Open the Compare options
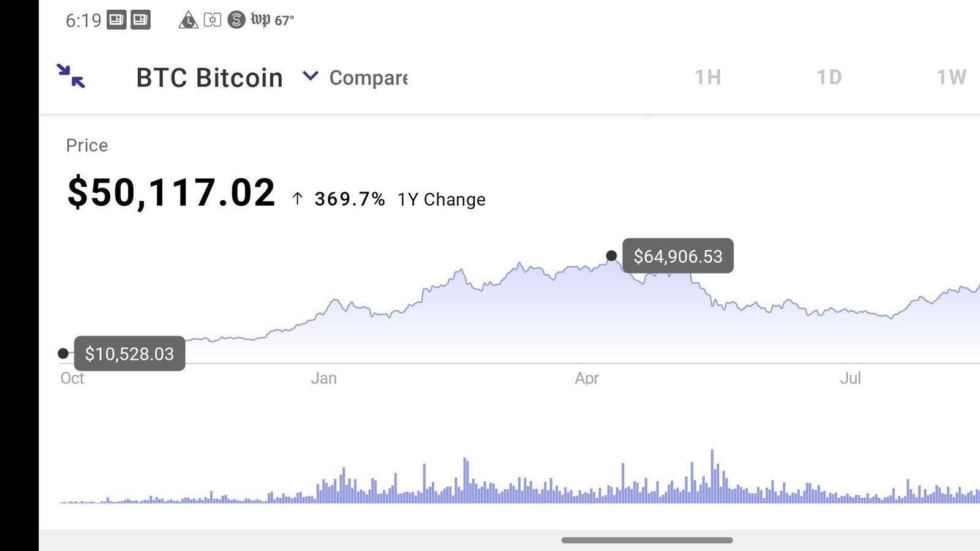This screenshot has width=980, height=551. (367, 77)
